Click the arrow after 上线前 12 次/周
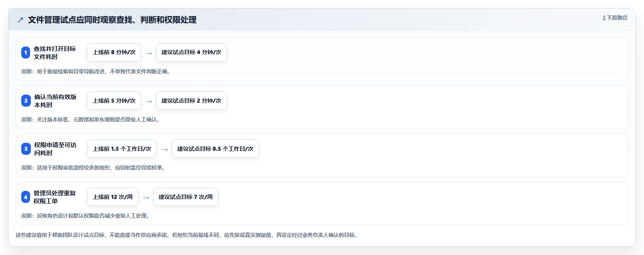644x255 pixels. pyautogui.click(x=146, y=197)
